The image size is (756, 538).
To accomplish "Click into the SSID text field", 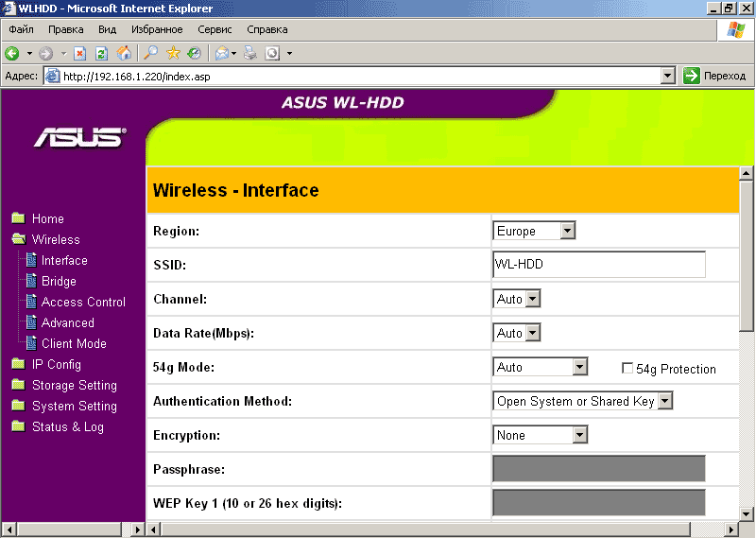I will [599, 264].
